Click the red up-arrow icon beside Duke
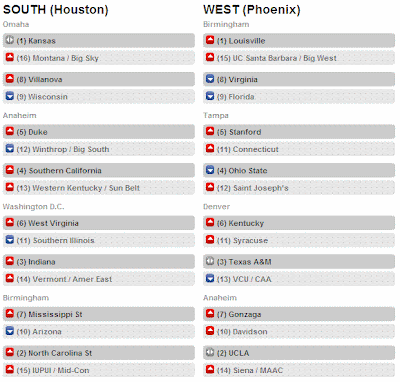Image resolution: width=400 pixels, height=382 pixels. (10, 131)
